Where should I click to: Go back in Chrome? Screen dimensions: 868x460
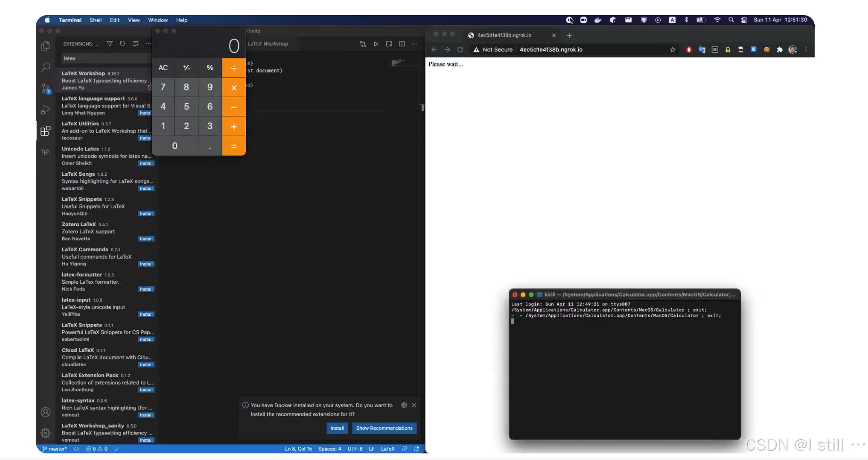pos(434,49)
